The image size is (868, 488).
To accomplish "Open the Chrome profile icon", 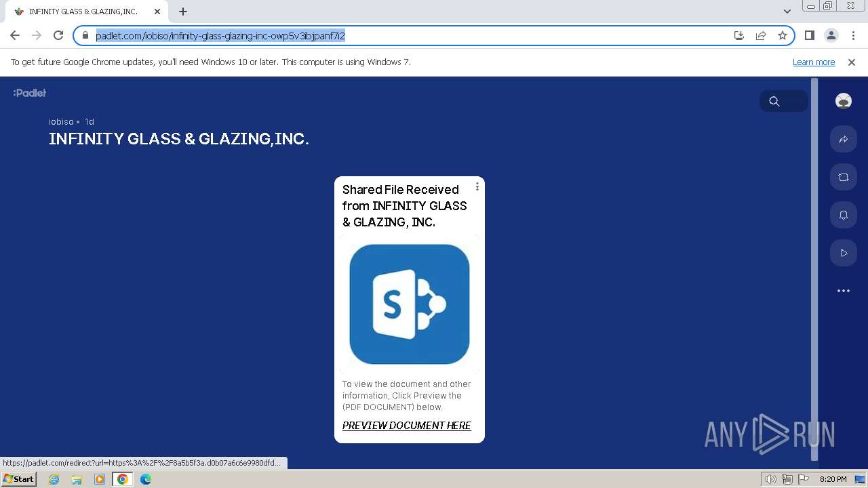I will (x=831, y=35).
